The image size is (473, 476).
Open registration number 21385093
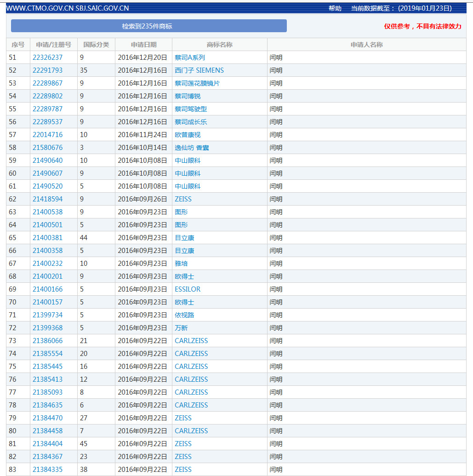pyautogui.click(x=48, y=392)
